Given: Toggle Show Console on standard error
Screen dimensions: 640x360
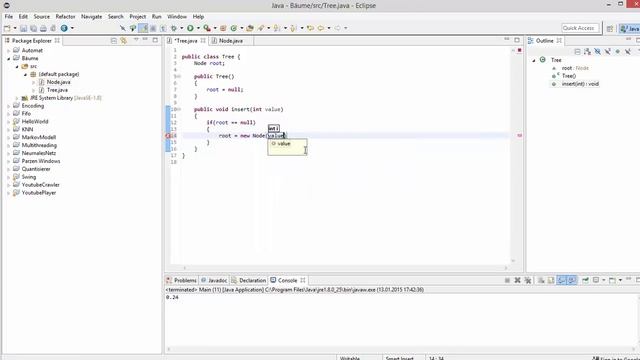Looking at the screenshot, I should (572, 280).
